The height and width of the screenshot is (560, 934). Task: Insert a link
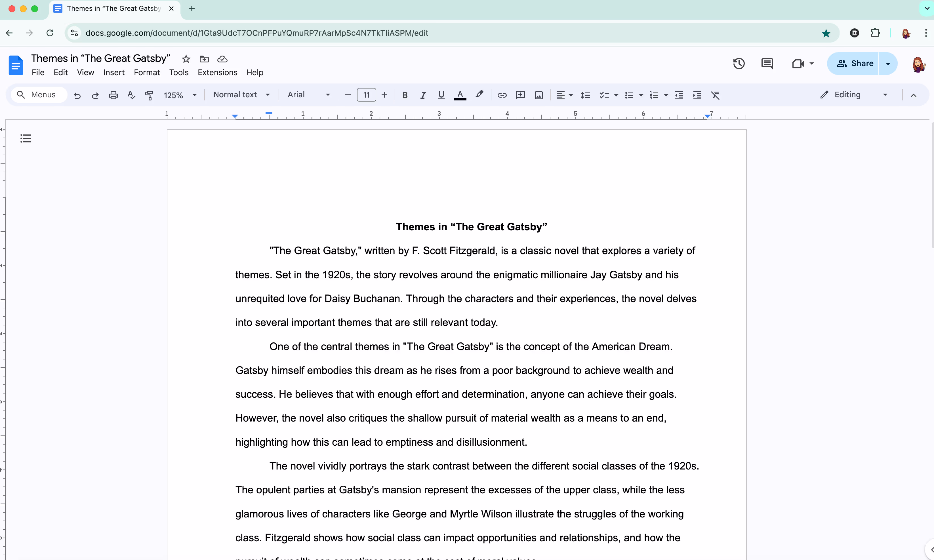coord(502,95)
